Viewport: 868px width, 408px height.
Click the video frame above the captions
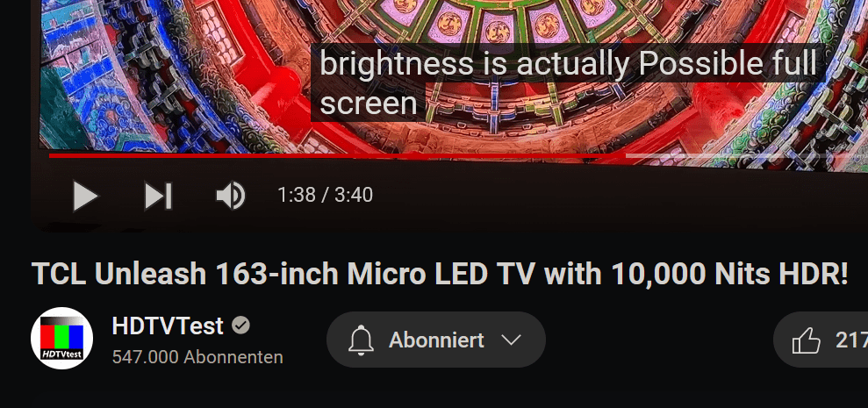click(x=443, y=21)
